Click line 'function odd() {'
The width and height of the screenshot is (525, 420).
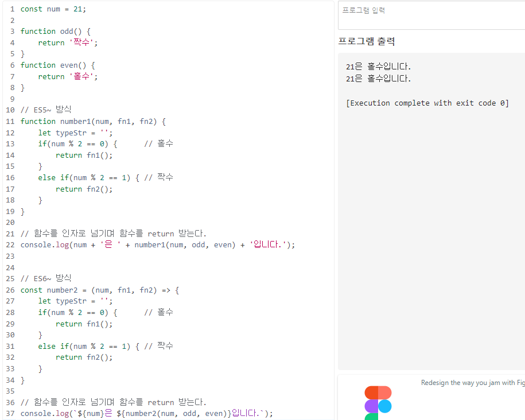56,32
